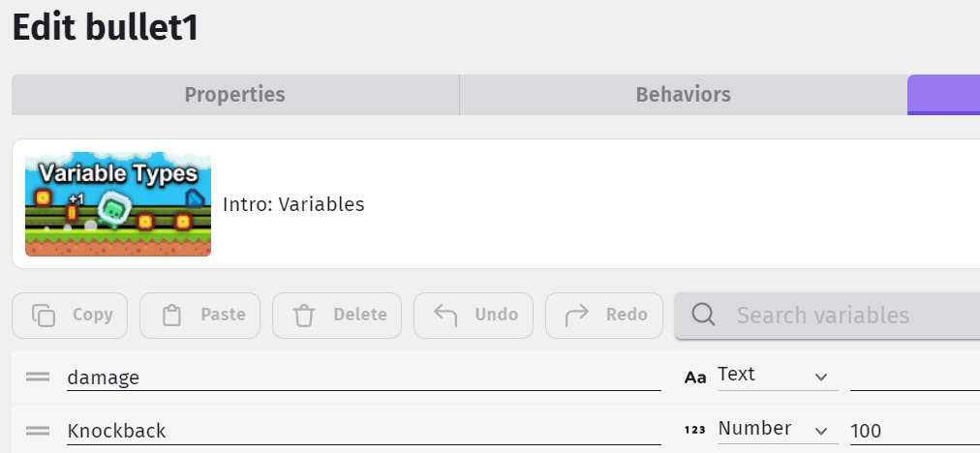Click the Delete trash can icon
Image resolution: width=980 pixels, height=453 pixels.
click(304, 315)
